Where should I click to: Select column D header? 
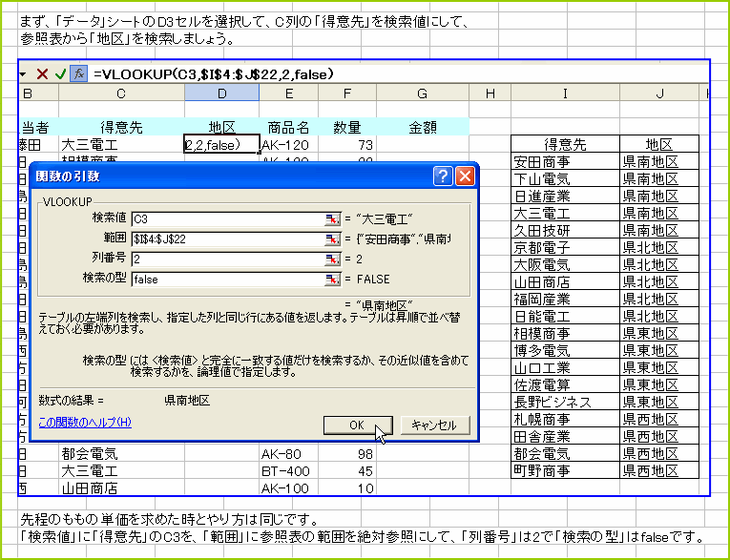click(221, 93)
